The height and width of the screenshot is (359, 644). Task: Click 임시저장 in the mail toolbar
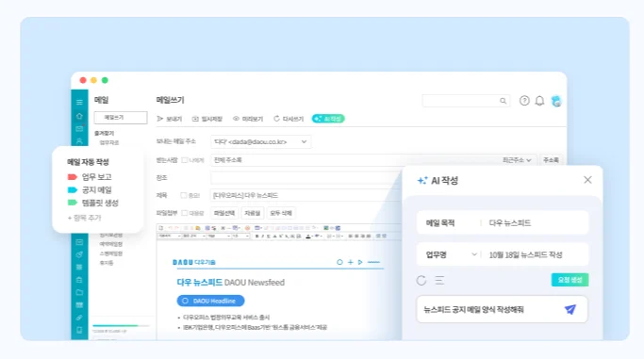(207, 119)
